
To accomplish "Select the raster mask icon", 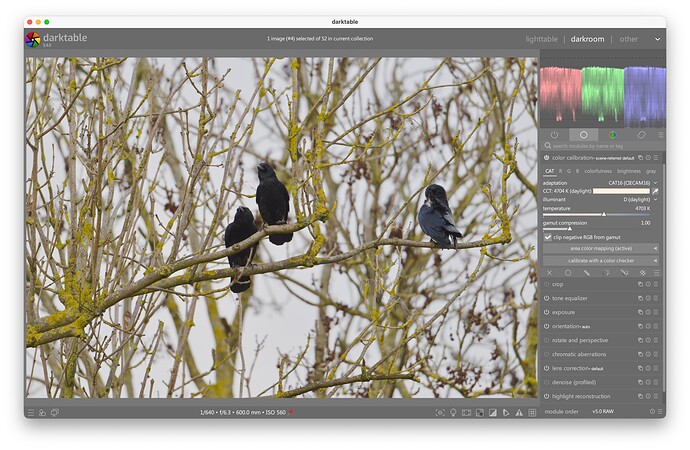I will tap(642, 273).
